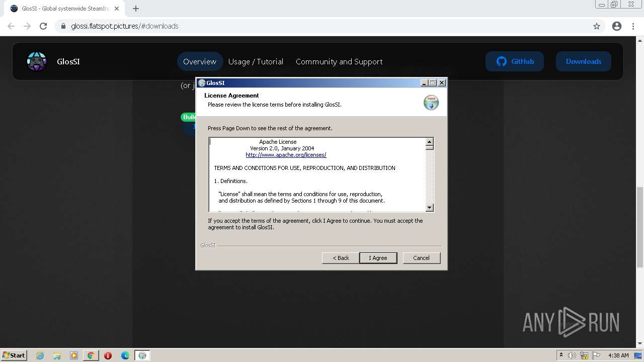644x362 pixels.
Task: Open network icon in system tray
Action: [x=584, y=355]
